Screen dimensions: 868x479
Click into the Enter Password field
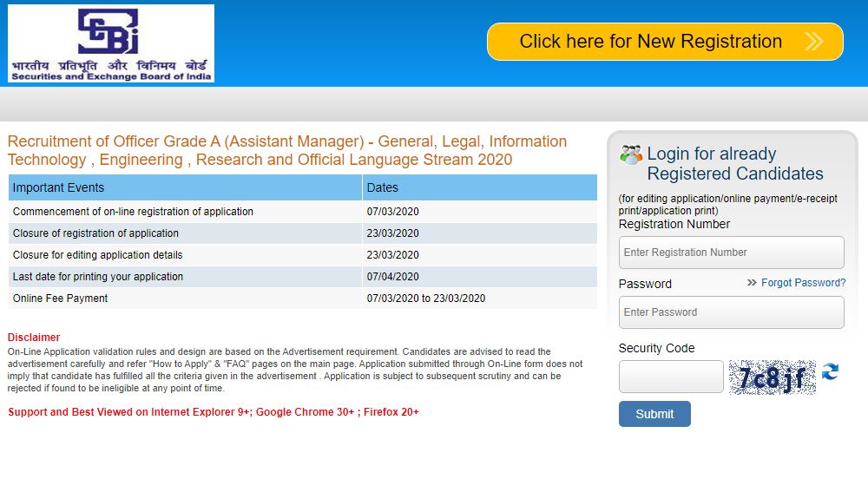731,312
